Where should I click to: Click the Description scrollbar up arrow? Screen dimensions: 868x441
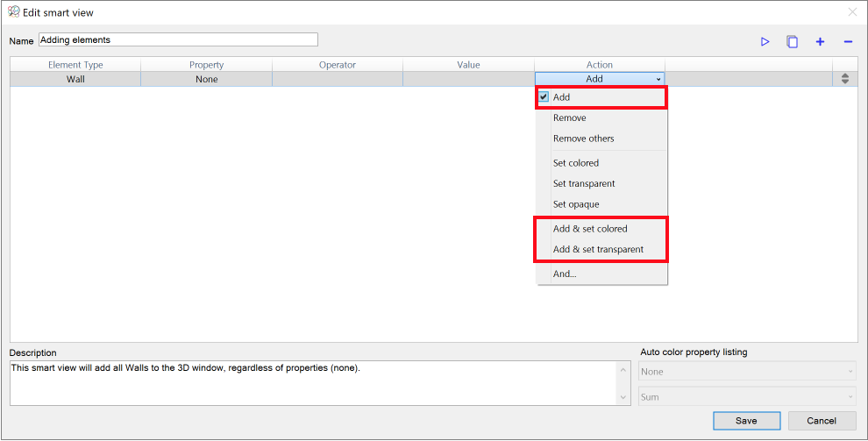click(x=623, y=369)
